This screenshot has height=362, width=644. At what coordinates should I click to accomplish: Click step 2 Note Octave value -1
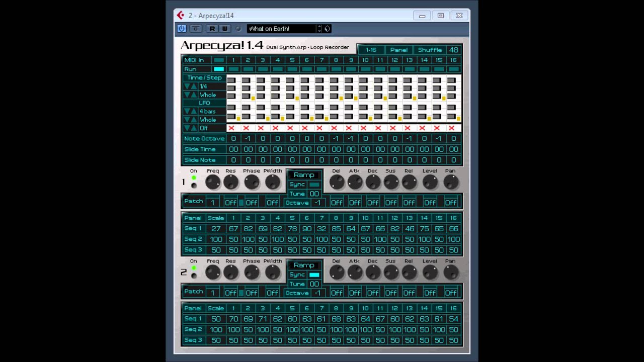[248, 139]
